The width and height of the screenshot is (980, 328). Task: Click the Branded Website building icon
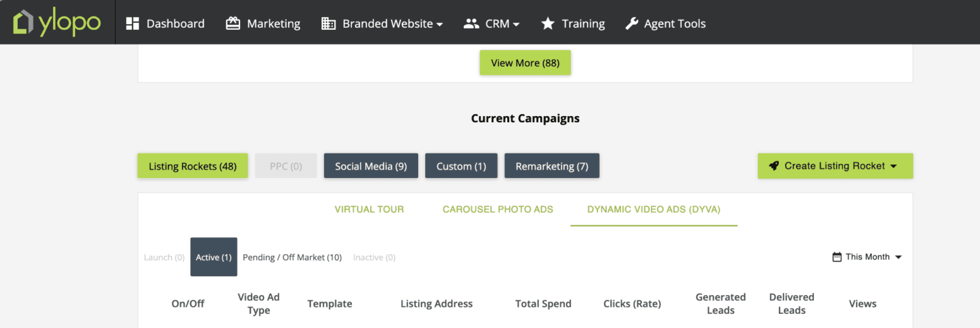tap(328, 23)
